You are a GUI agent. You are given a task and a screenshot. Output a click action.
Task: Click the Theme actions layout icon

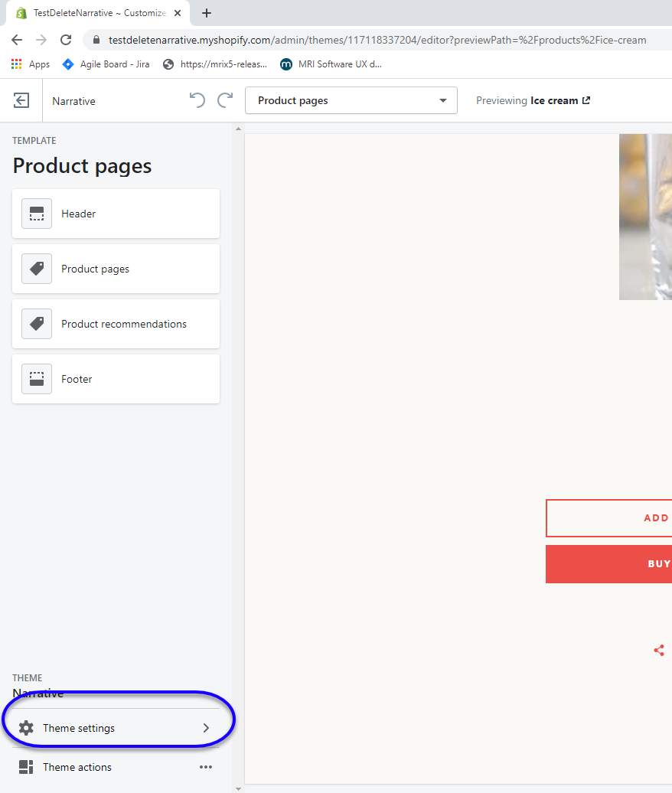(x=26, y=767)
